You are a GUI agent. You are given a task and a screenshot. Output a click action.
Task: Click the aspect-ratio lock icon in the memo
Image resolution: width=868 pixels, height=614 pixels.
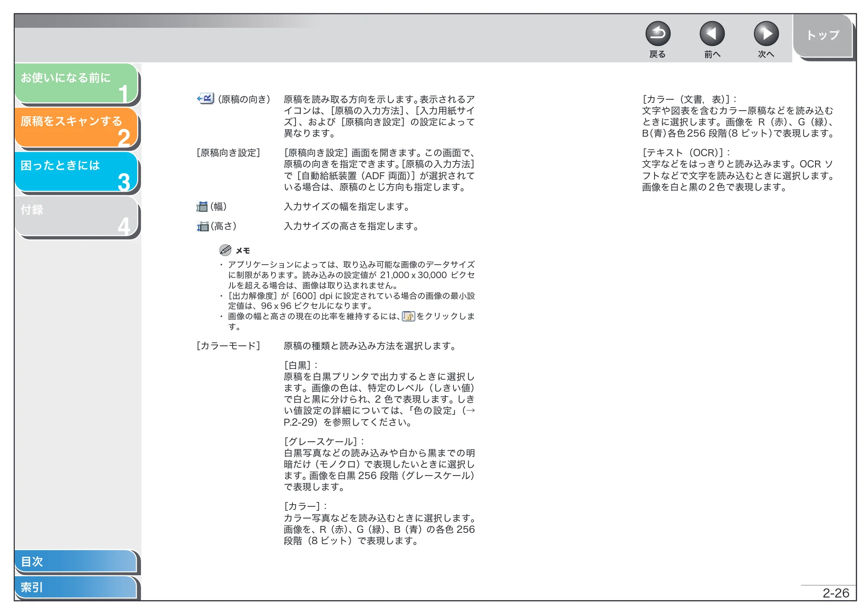pyautogui.click(x=408, y=316)
